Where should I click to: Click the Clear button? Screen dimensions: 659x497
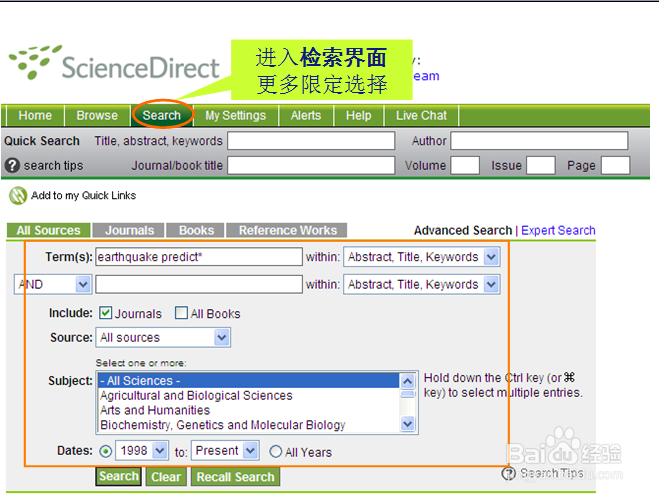coord(166,477)
